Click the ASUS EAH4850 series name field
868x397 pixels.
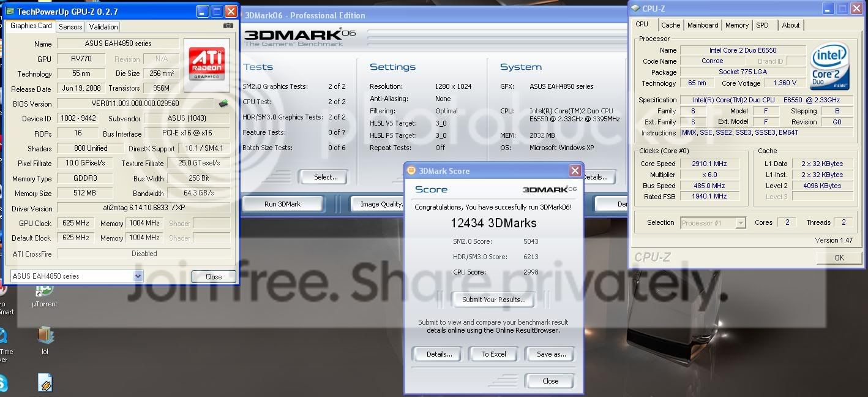(118, 43)
